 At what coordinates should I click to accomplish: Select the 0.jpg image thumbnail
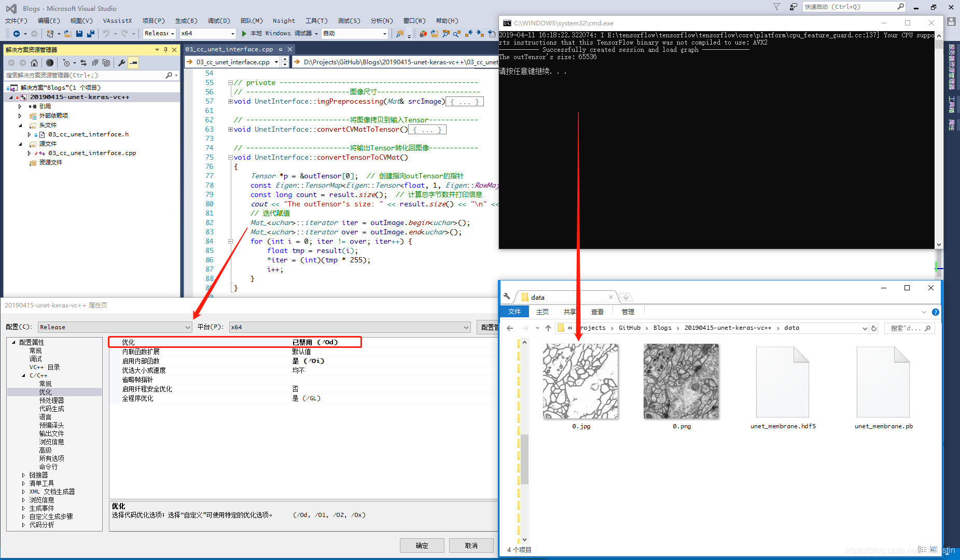tap(580, 381)
